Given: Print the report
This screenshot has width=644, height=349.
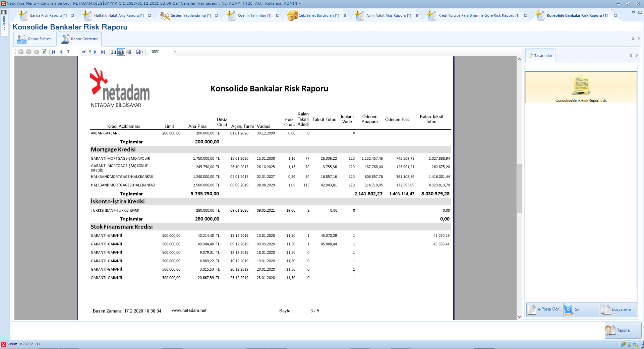Looking at the screenshot, I should tap(128, 52).
